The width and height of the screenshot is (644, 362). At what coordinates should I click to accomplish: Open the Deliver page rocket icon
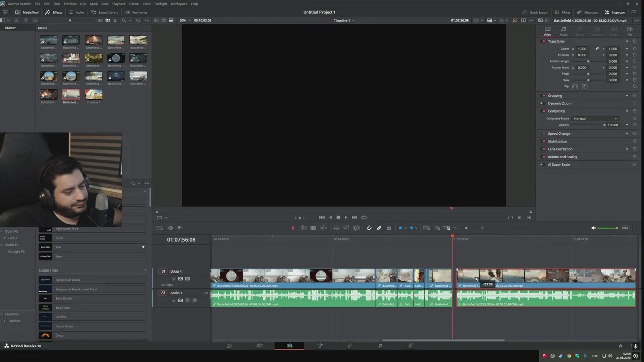coord(410,346)
